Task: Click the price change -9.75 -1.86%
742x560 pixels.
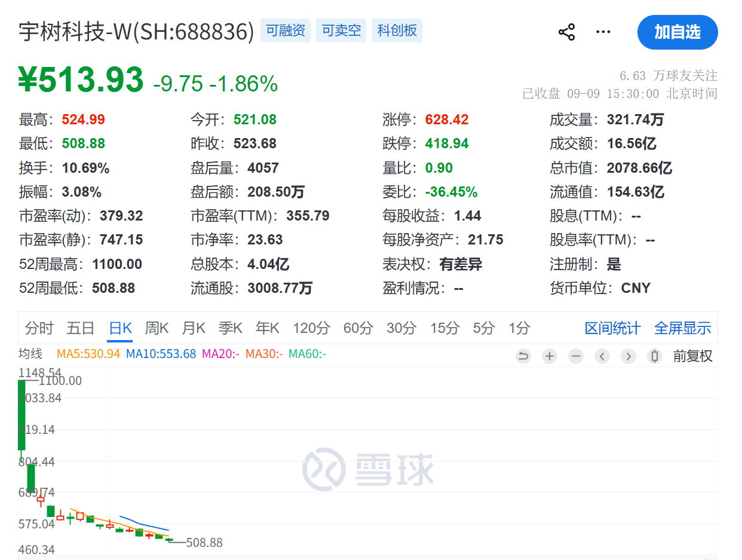Action: tap(215, 83)
